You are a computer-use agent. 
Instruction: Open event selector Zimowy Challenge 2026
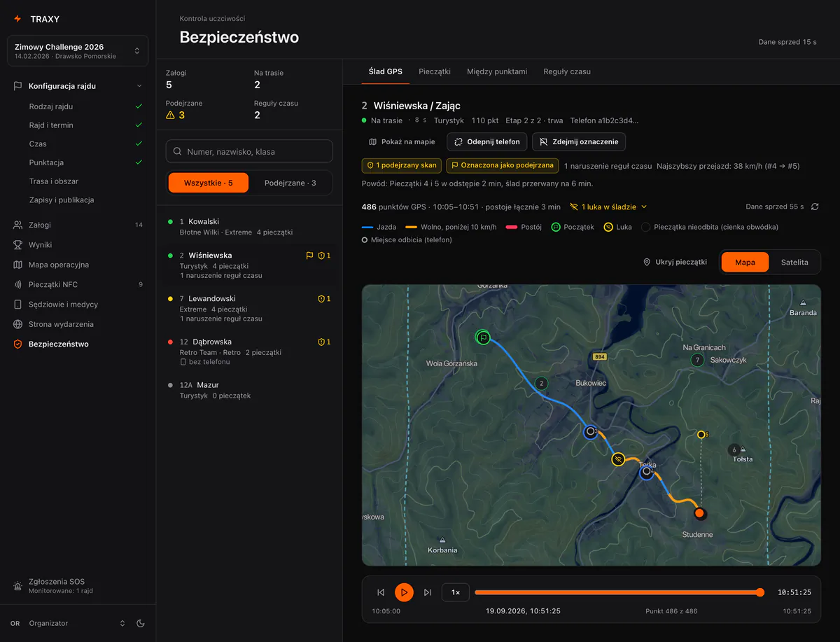click(78, 50)
